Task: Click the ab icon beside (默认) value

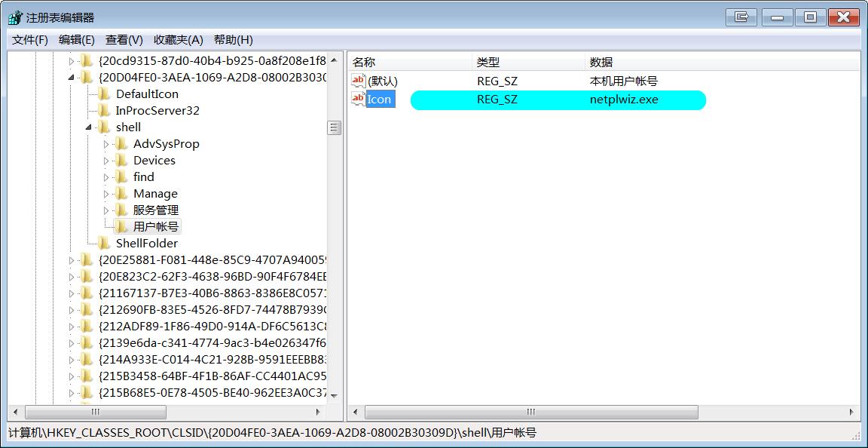Action: (x=359, y=81)
